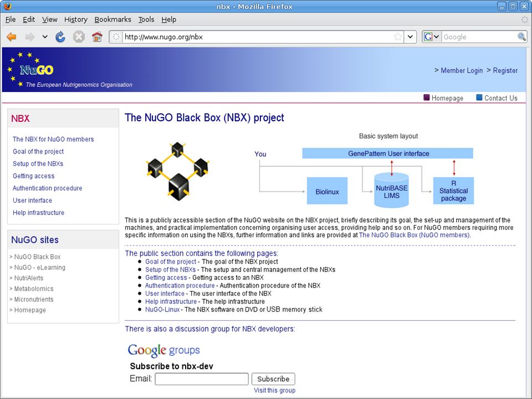Image resolution: width=532 pixels, height=399 pixels.
Task: Click the vertical scrollbar of the page
Action: (x=529, y=222)
